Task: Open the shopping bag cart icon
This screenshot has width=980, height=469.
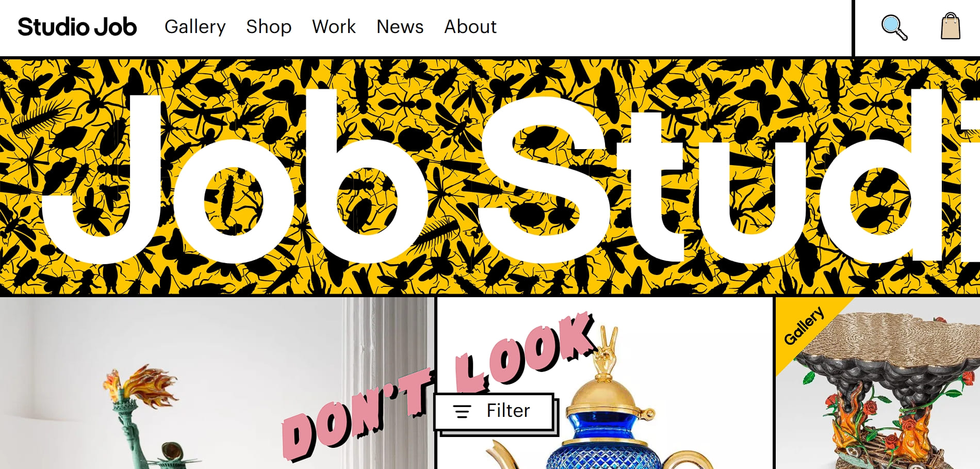Action: 950,26
